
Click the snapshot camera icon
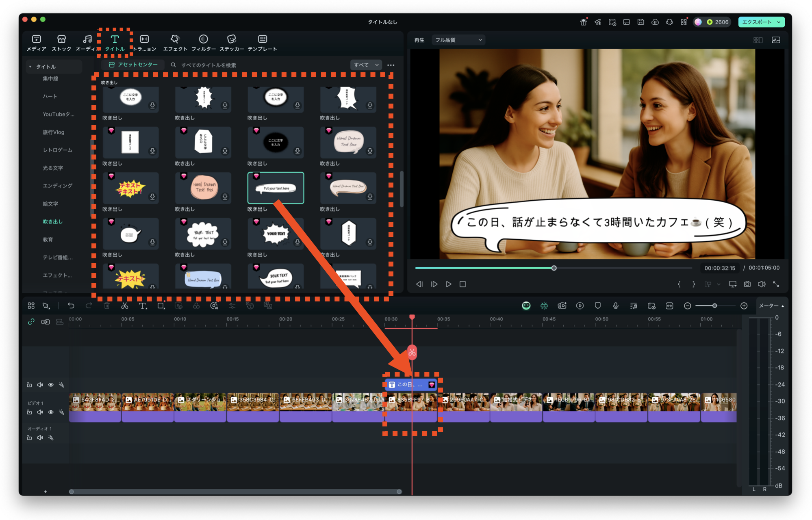pyautogui.click(x=747, y=284)
